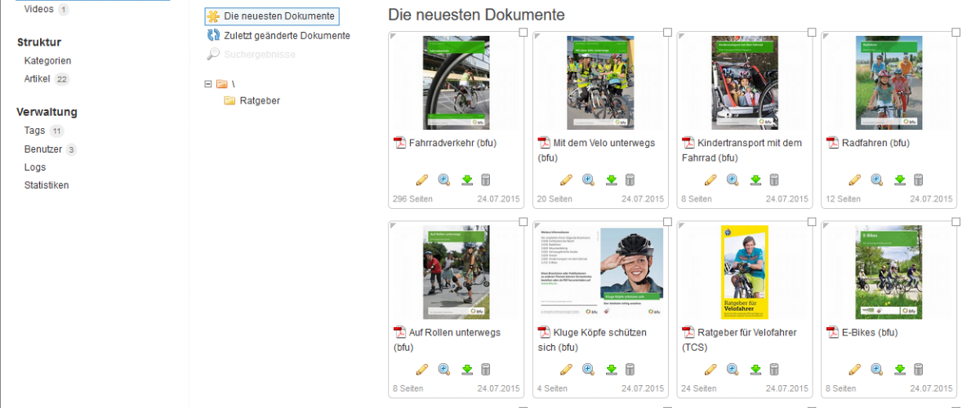Select the Kindertransport mit dem Fahrrad checkbox
The image size is (980, 408).
(x=812, y=32)
